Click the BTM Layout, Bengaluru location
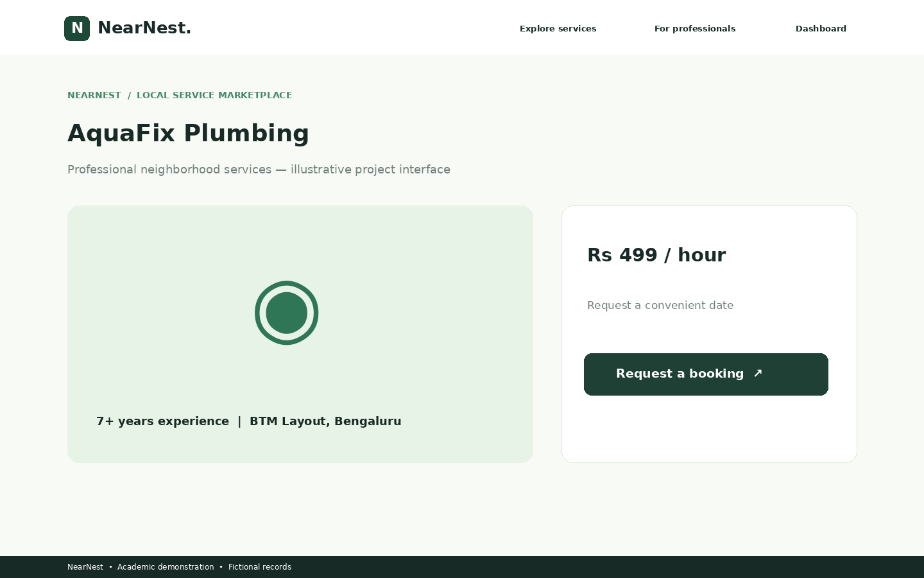Viewport: 924px width, 578px height. [325, 421]
